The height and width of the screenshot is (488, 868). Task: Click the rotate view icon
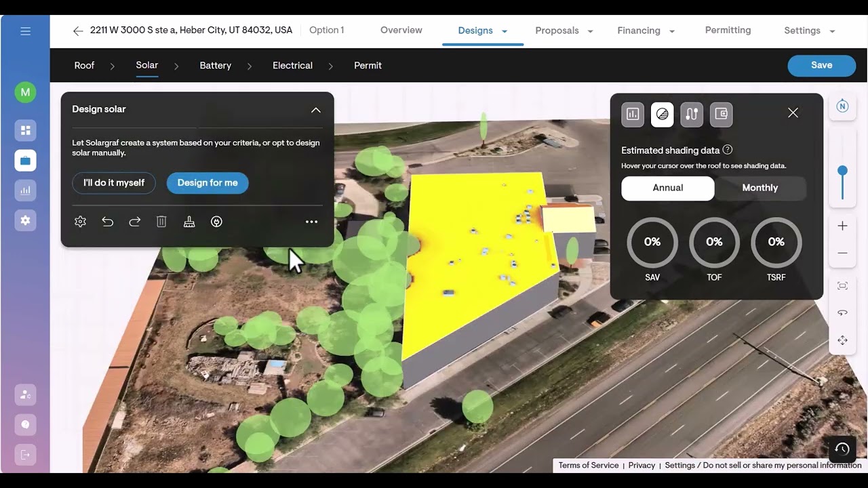[842, 313]
